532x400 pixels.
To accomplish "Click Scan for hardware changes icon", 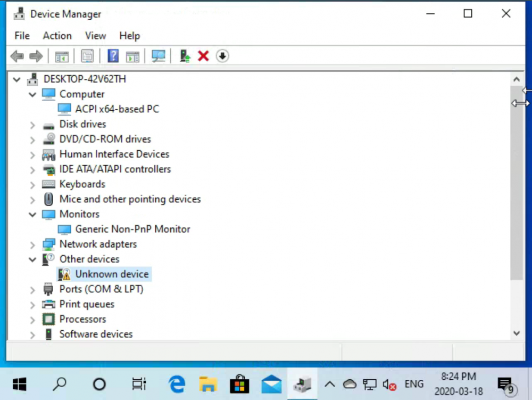I will click(x=159, y=56).
